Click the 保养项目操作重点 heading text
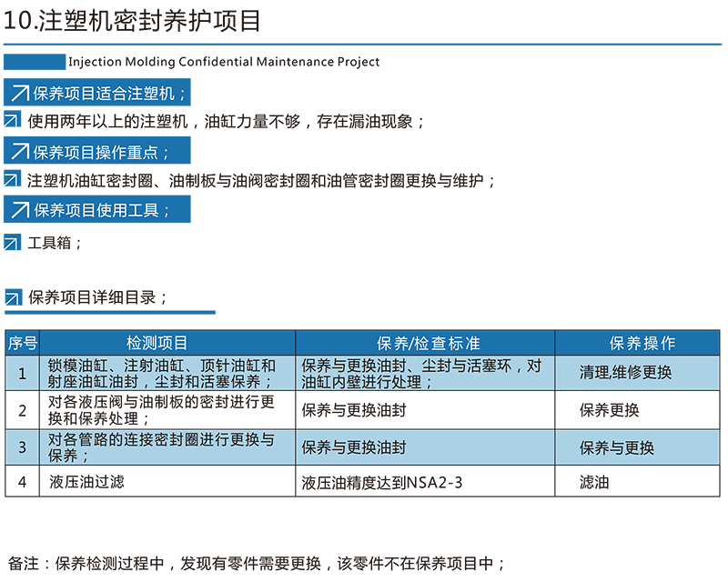 click(101, 152)
